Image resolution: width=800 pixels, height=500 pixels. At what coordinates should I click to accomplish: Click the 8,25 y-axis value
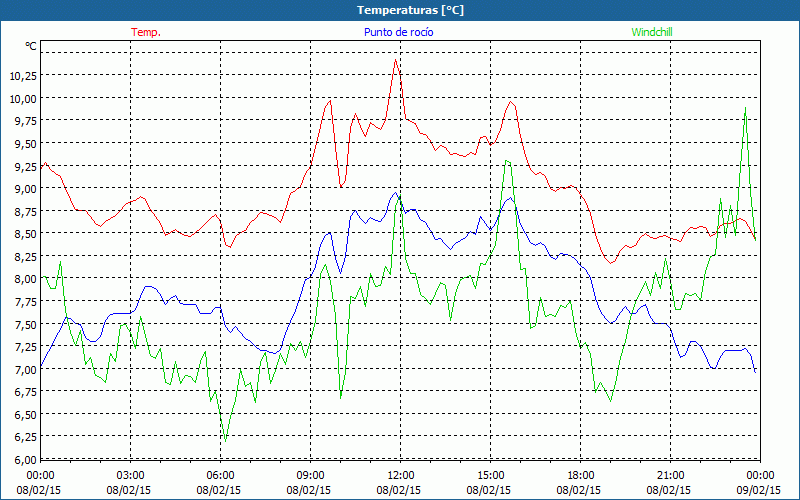(26, 257)
